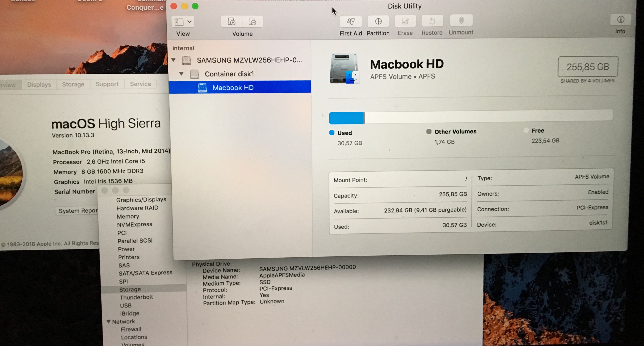This screenshot has width=644, height=346.
Task: Open the Partition tool
Action: pyautogui.click(x=378, y=22)
